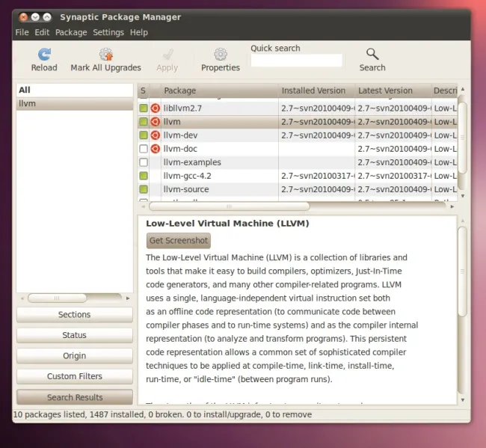486x448 pixels.
Task: Sort by the Description column header
Action: pos(444,90)
